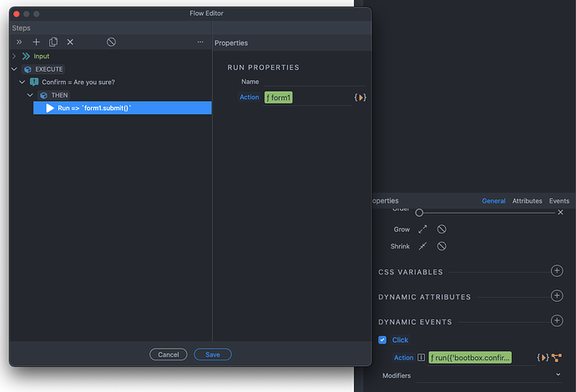Click the Grow expand arrows icon
The width and height of the screenshot is (576, 392).
click(422, 229)
